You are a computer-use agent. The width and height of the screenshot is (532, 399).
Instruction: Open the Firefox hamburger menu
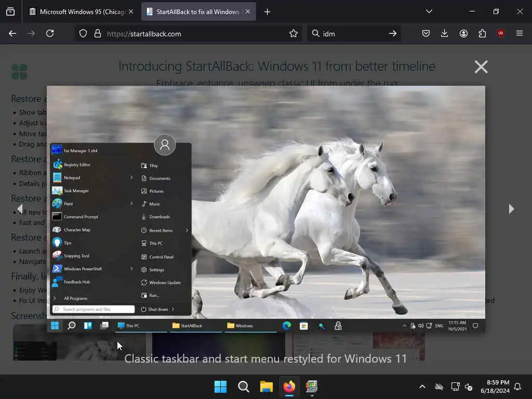pos(520,33)
